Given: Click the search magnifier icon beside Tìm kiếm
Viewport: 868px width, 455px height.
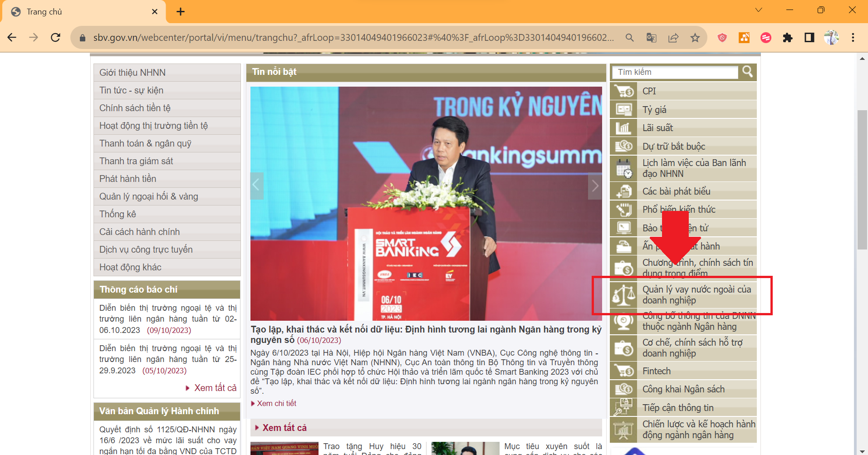Looking at the screenshot, I should pos(747,72).
